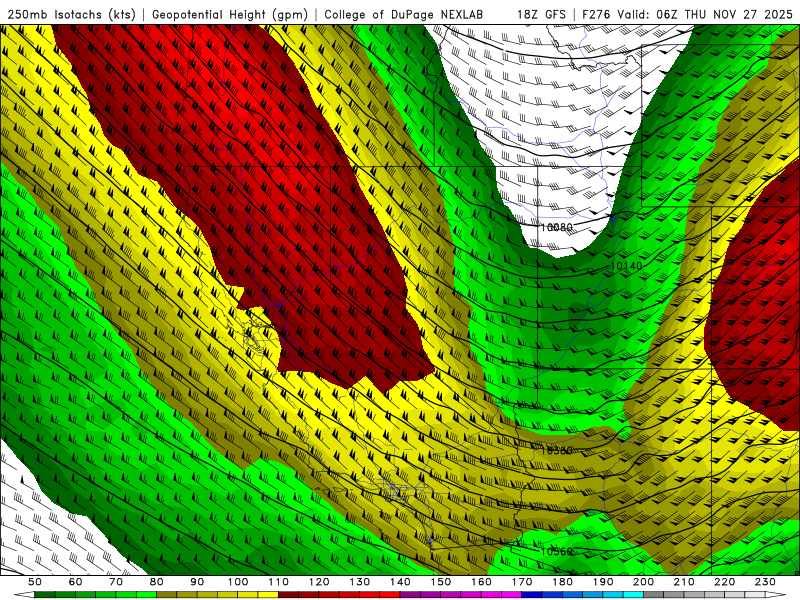Click the 80 value on color scale
800x600 pixels.
click(x=156, y=582)
